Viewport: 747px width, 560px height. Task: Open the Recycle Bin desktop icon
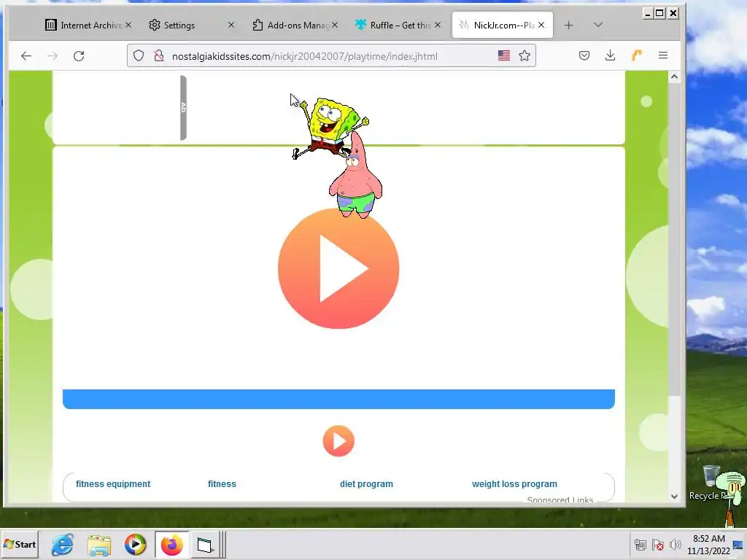tap(711, 483)
